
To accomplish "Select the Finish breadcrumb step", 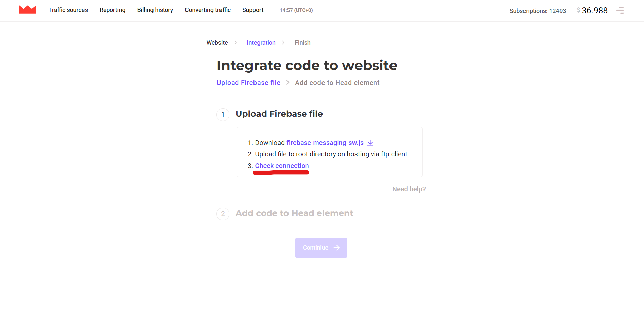I will [303, 43].
